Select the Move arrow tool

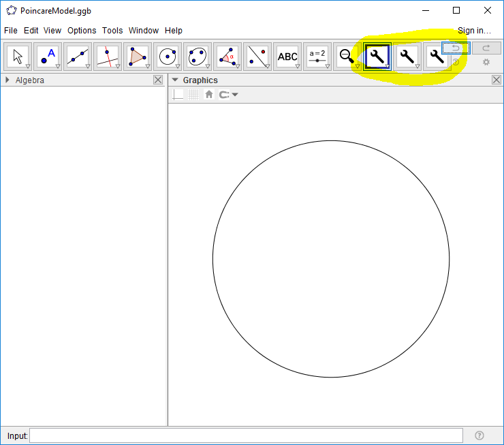click(18, 56)
